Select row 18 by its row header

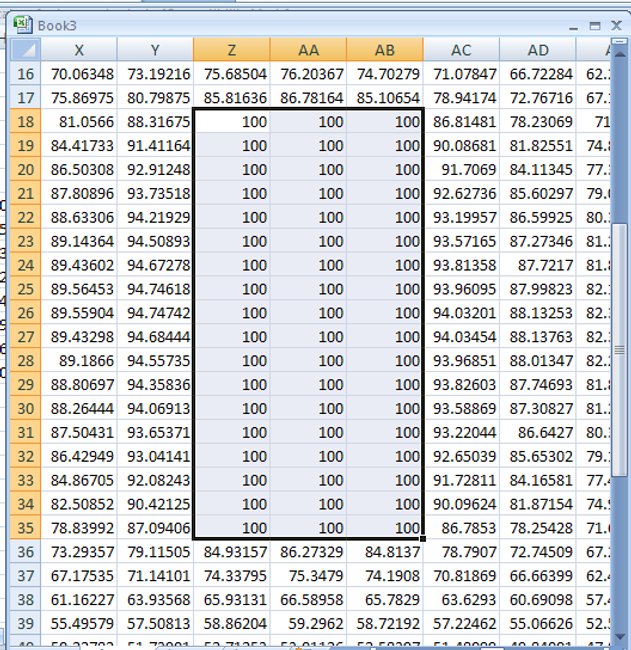[25, 121]
